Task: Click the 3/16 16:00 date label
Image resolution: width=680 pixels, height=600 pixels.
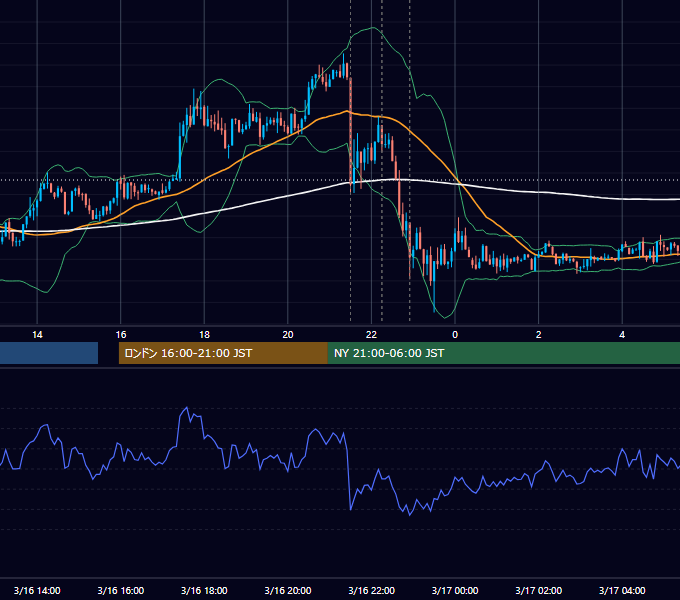Action: pos(121,590)
